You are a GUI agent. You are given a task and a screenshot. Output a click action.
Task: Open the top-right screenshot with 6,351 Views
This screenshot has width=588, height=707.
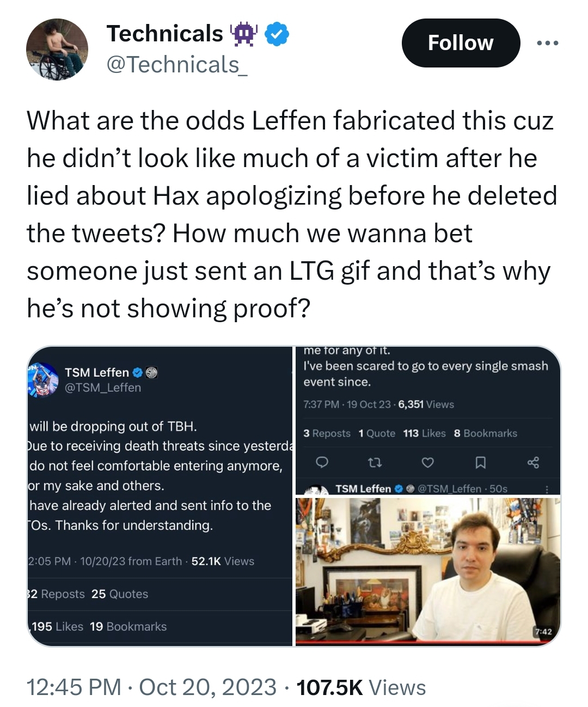tap(428, 420)
